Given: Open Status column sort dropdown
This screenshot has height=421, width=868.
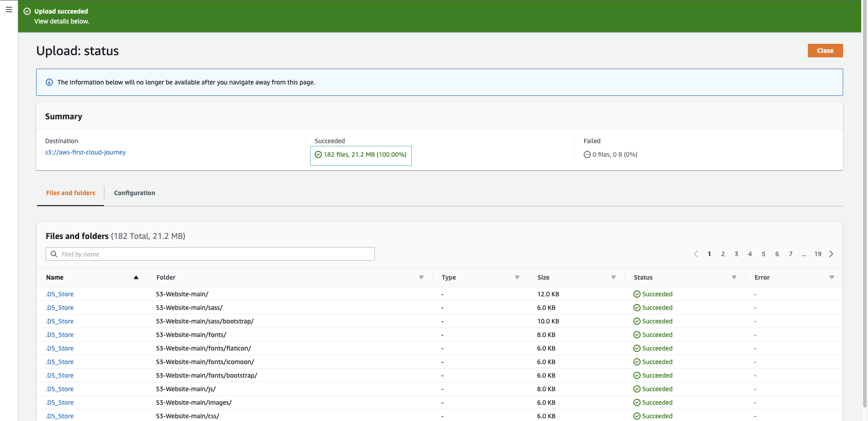Looking at the screenshot, I should click(x=734, y=277).
